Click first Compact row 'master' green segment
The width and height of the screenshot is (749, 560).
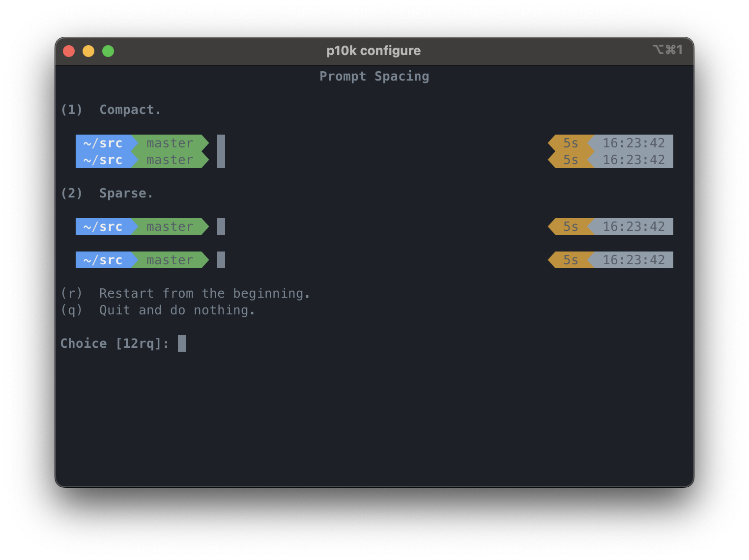coord(170,143)
